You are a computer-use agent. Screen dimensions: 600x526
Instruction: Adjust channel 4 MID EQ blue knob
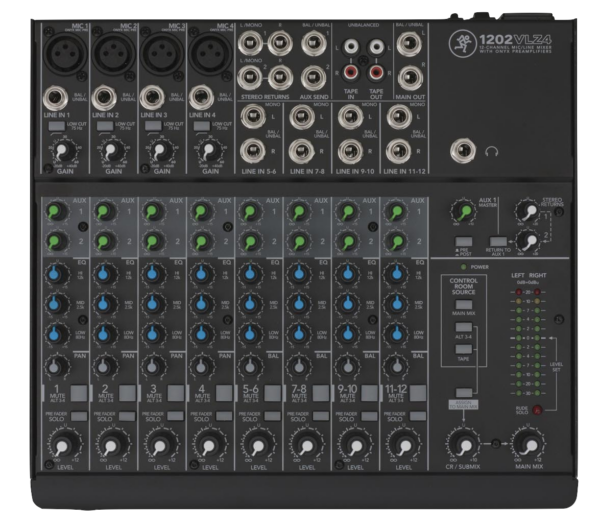(x=202, y=304)
